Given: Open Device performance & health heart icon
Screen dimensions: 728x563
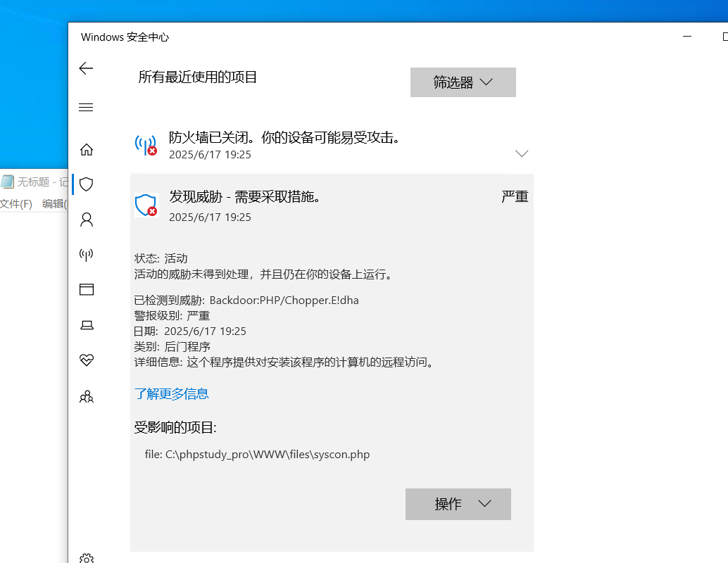Looking at the screenshot, I should (87, 360).
